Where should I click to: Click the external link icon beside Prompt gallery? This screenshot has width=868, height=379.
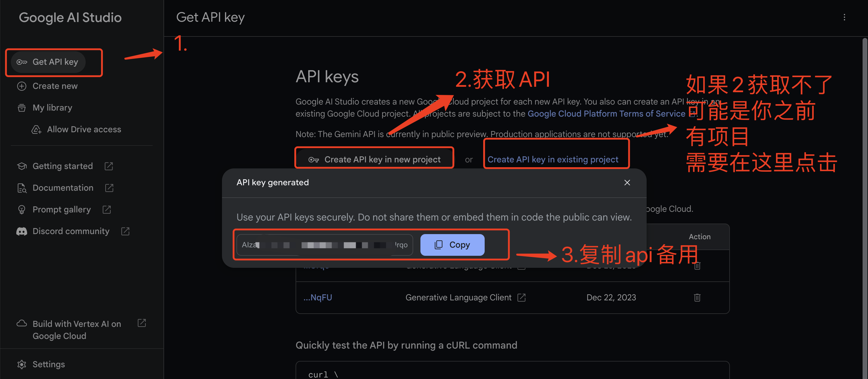107,209
